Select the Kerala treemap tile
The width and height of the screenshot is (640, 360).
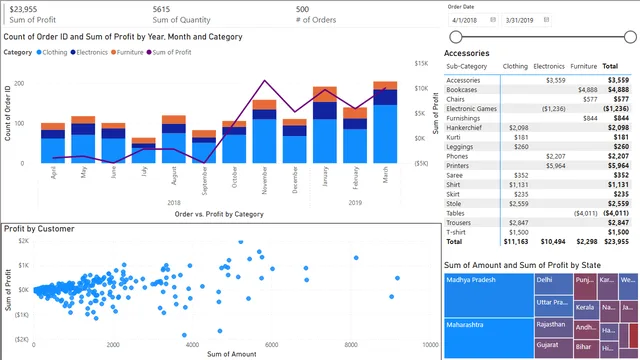pyautogui.click(x=586, y=311)
